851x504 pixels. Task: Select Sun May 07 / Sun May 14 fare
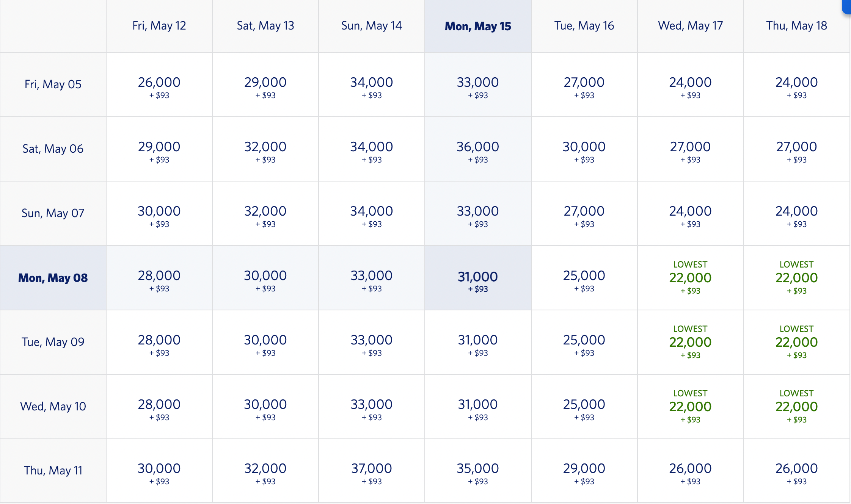coord(371,214)
